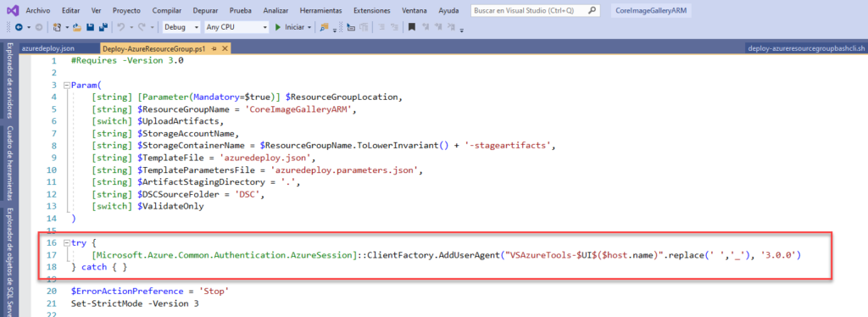Click the previous bookmark icon

[426, 27]
